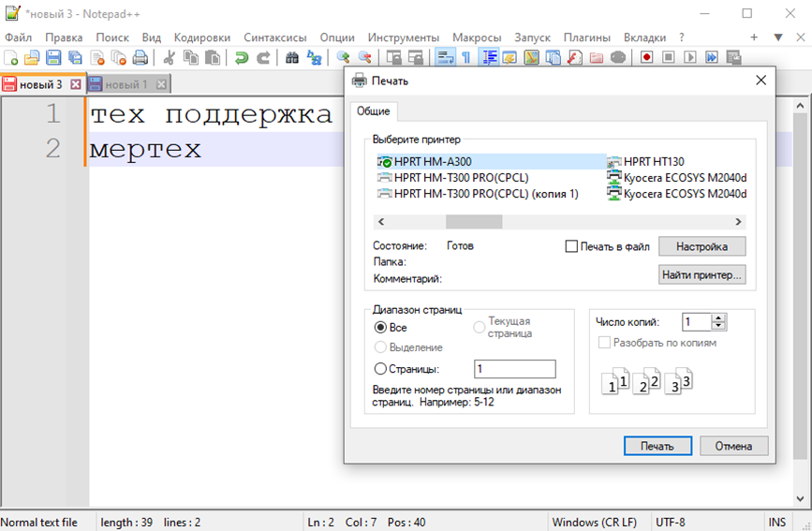The height and width of the screenshot is (531, 812).
Task: Switch to the 'новый 1' tab
Action: click(126, 84)
